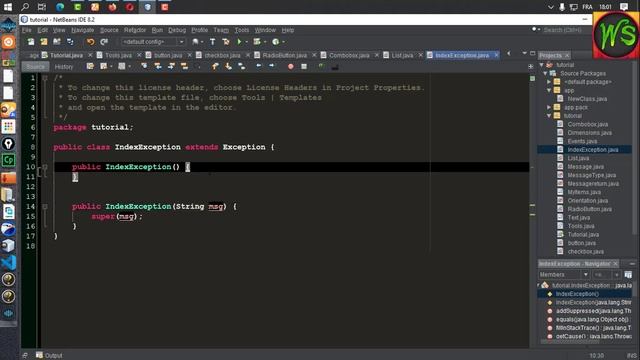Collapse the Source Packages node

pyautogui.click(x=545, y=73)
